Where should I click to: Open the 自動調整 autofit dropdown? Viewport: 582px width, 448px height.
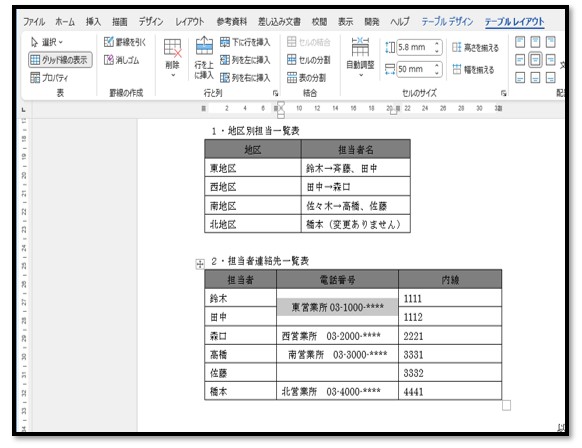tap(360, 58)
